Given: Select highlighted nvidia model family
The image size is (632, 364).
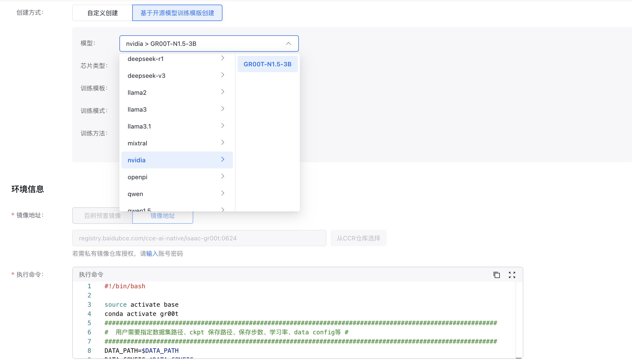Looking at the screenshot, I should (177, 160).
